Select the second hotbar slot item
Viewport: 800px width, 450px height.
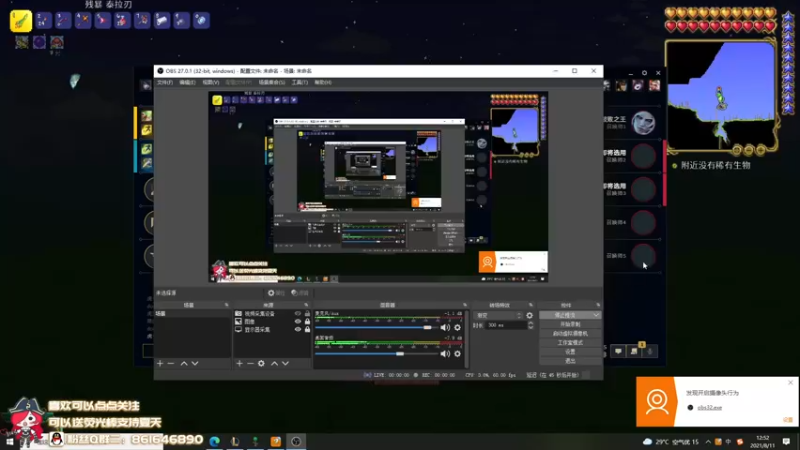click(43, 20)
